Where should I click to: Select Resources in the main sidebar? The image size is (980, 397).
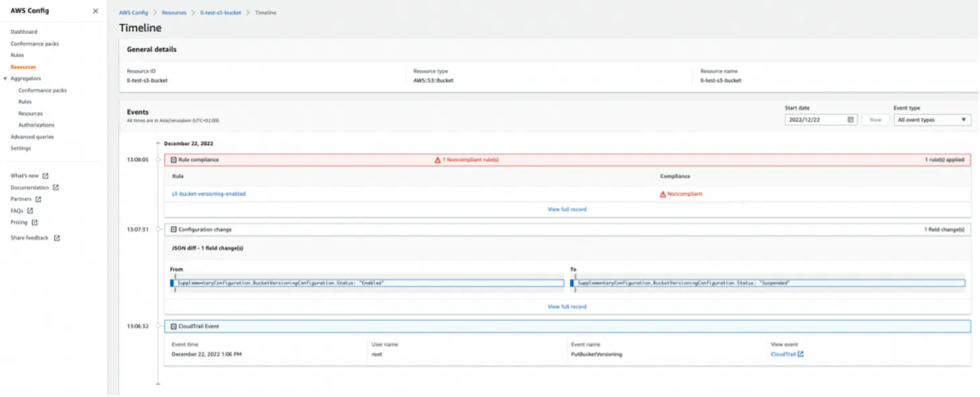pyautogui.click(x=23, y=67)
